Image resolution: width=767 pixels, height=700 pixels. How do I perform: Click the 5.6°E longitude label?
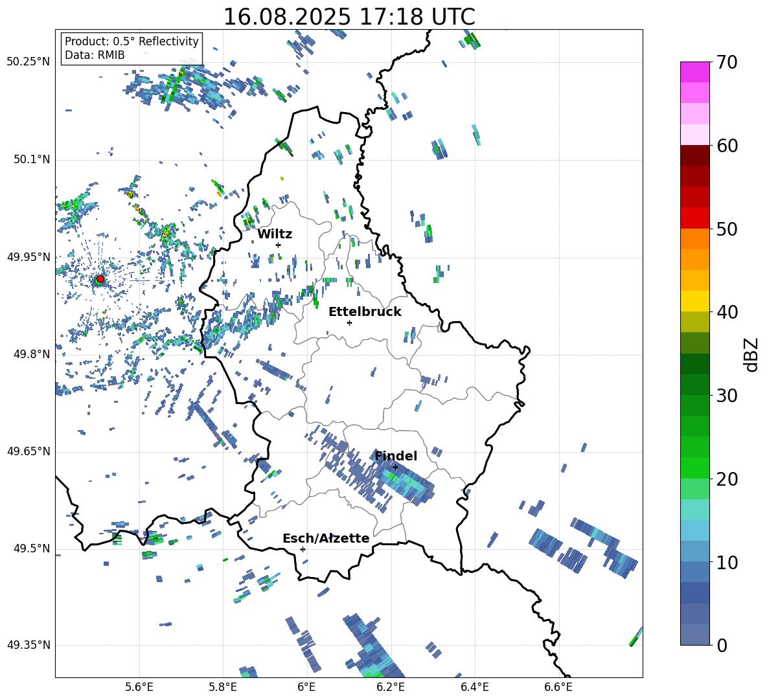coord(139,687)
